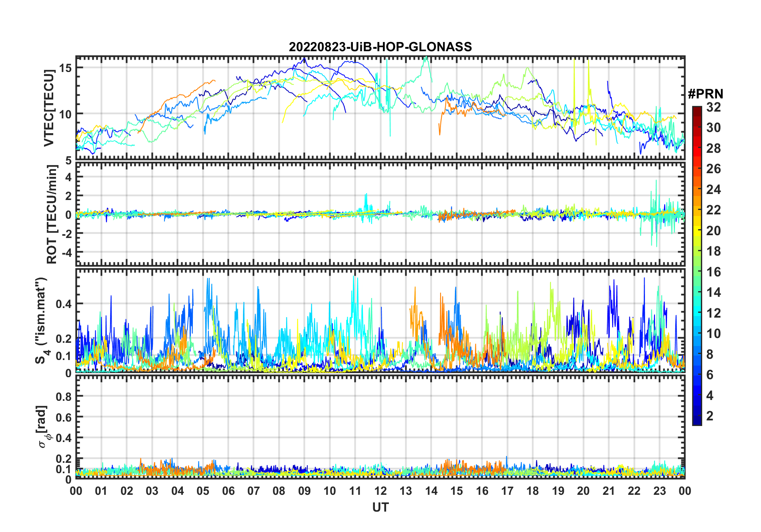Click the S4 scintillation plot panel
This screenshot has width=761, height=532.
(380, 321)
